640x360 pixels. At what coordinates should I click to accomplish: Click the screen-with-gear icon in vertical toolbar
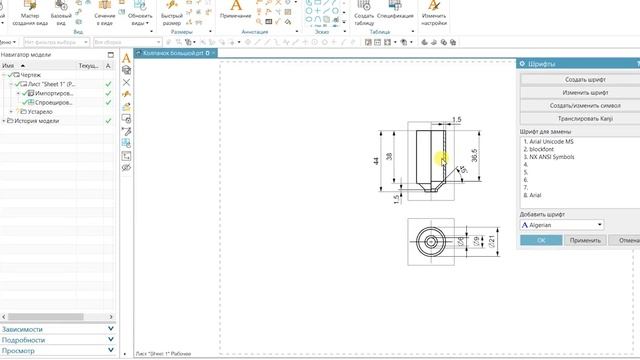(x=126, y=119)
